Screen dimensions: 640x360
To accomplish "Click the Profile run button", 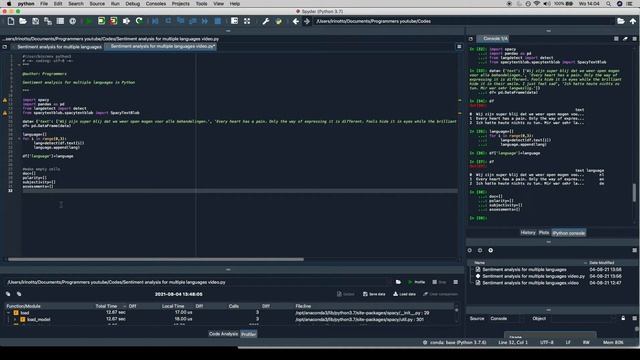I will click(x=416, y=282).
